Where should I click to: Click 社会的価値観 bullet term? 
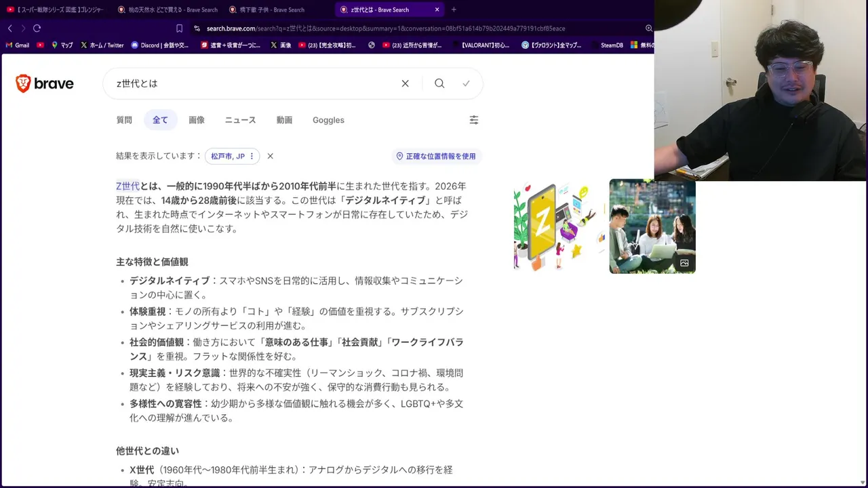157,342
